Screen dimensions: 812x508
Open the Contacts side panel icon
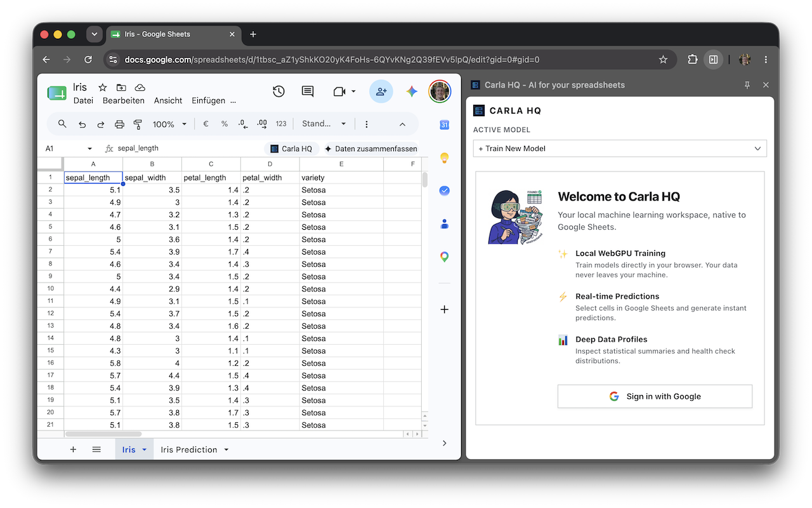[445, 224]
